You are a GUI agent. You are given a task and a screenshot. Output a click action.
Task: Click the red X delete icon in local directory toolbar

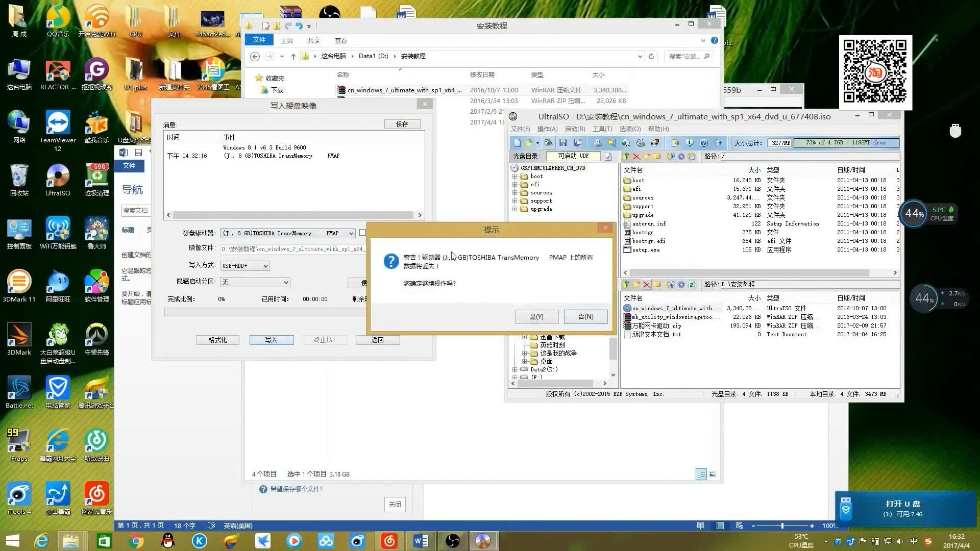(647, 285)
